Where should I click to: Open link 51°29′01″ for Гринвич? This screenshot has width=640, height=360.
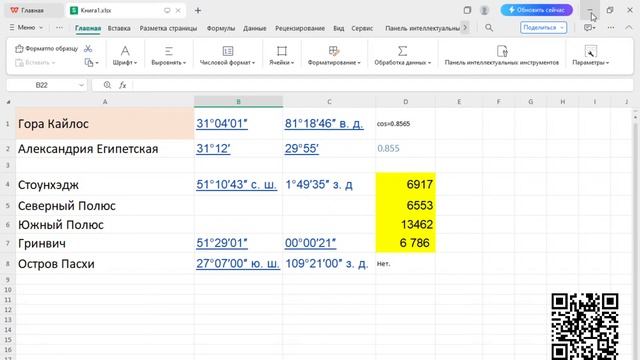[222, 243]
